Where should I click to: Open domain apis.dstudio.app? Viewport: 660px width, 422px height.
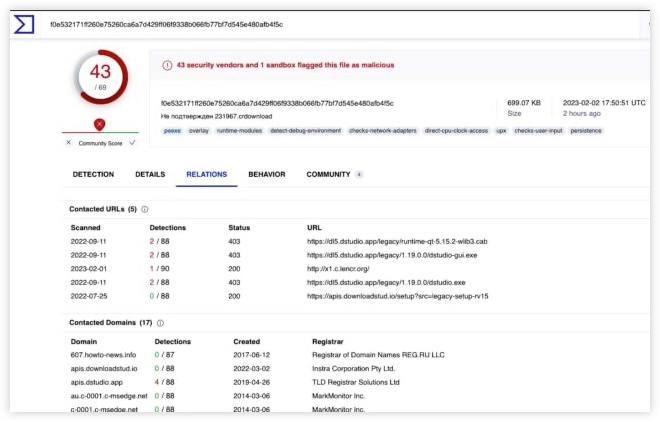[96, 382]
